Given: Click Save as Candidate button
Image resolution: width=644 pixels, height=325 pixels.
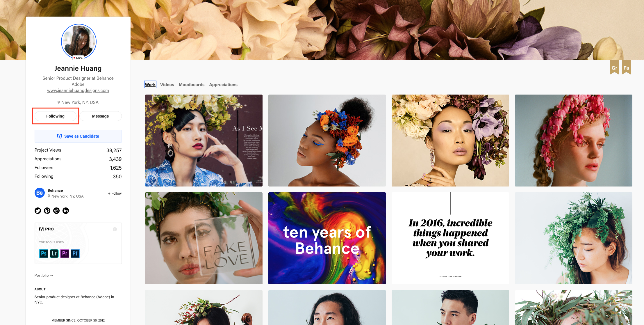Looking at the screenshot, I should pyautogui.click(x=78, y=136).
